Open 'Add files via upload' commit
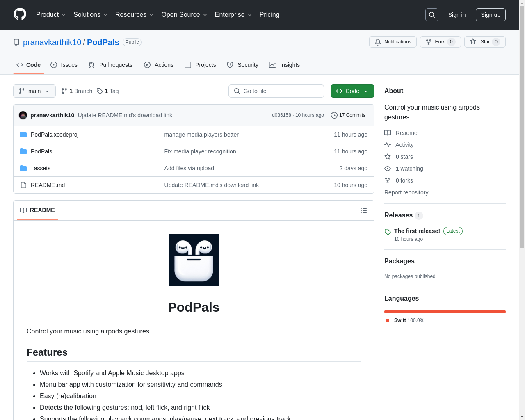This screenshot has height=420, width=525. (x=189, y=168)
